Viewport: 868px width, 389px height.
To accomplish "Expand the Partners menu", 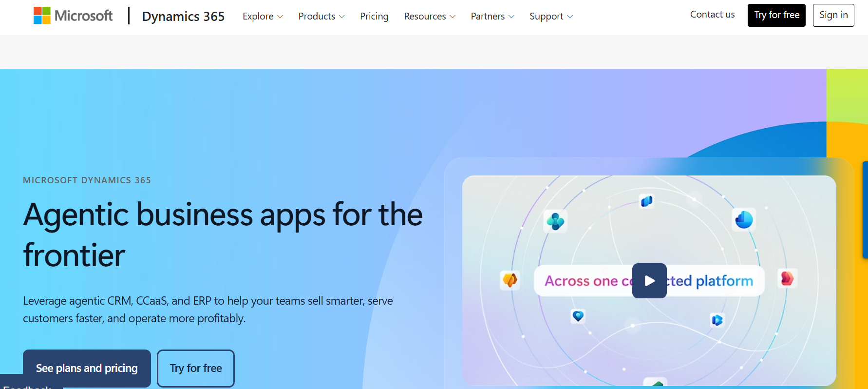I will point(492,17).
